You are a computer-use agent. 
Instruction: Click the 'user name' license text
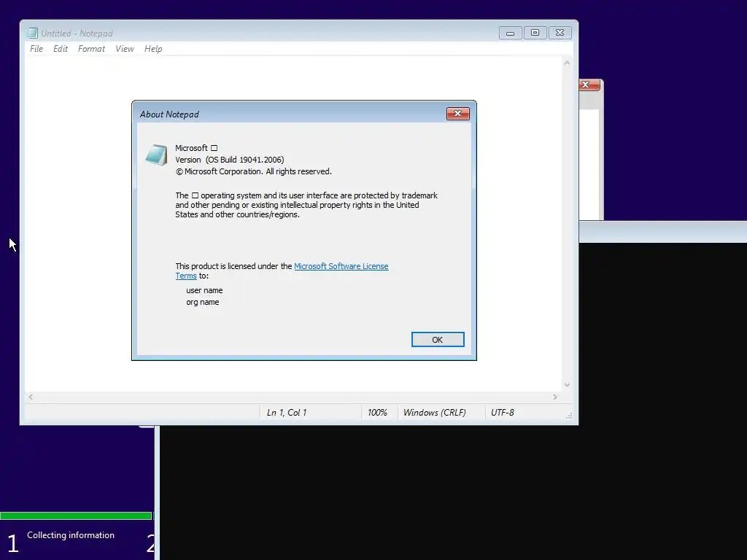[x=204, y=290]
